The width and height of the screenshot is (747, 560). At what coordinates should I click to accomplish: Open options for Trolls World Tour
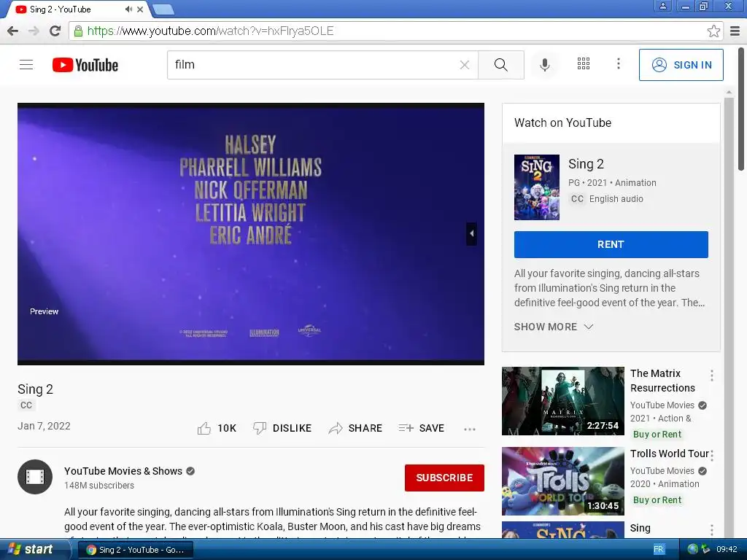pos(712,455)
